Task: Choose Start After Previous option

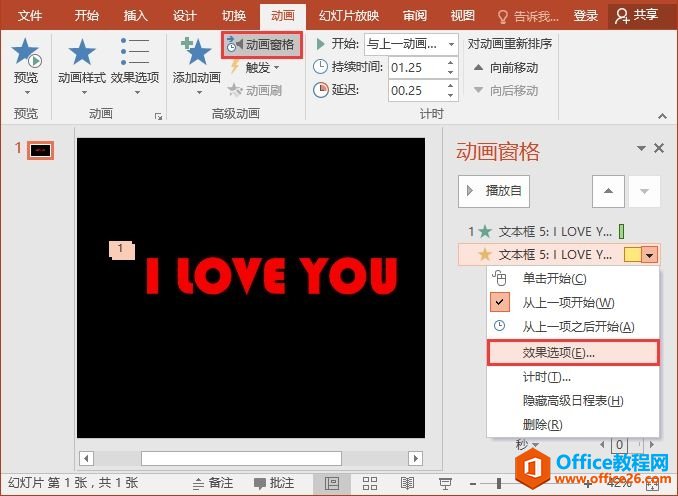Action: click(x=578, y=326)
